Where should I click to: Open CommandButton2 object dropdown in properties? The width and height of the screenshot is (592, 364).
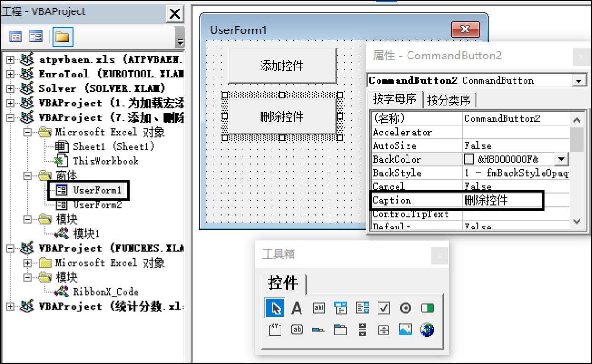579,81
